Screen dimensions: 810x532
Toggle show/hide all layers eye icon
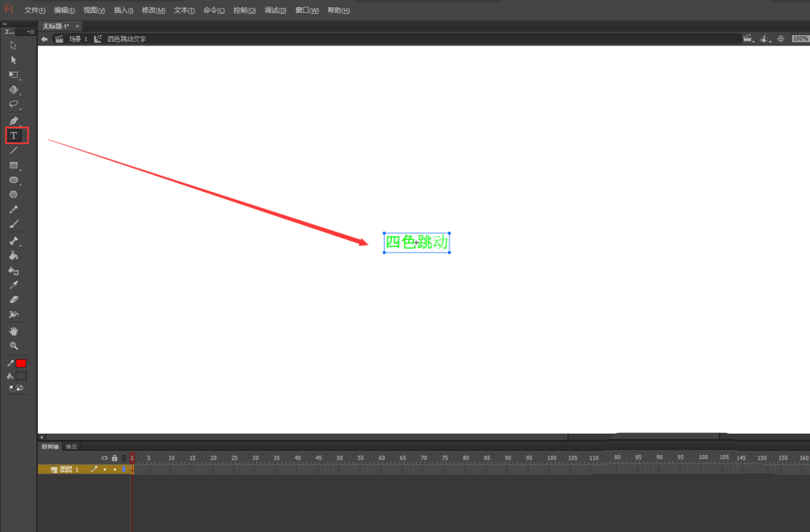(104, 458)
